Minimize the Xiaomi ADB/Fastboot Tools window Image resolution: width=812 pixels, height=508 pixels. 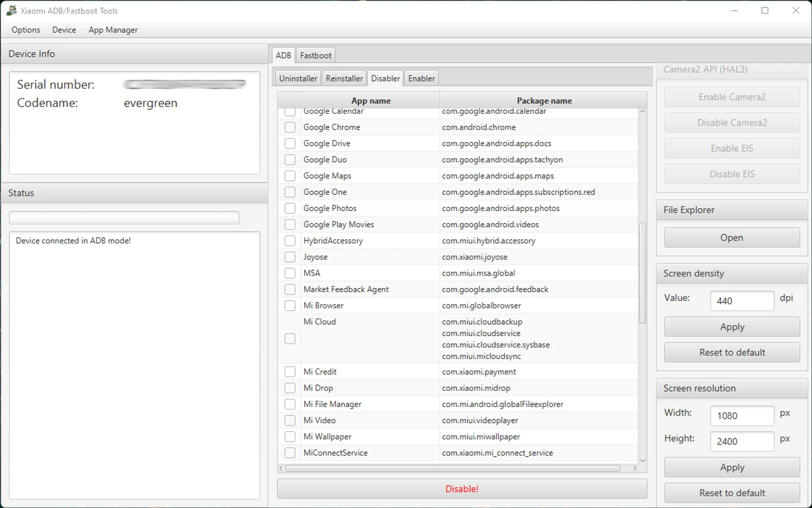pos(734,11)
